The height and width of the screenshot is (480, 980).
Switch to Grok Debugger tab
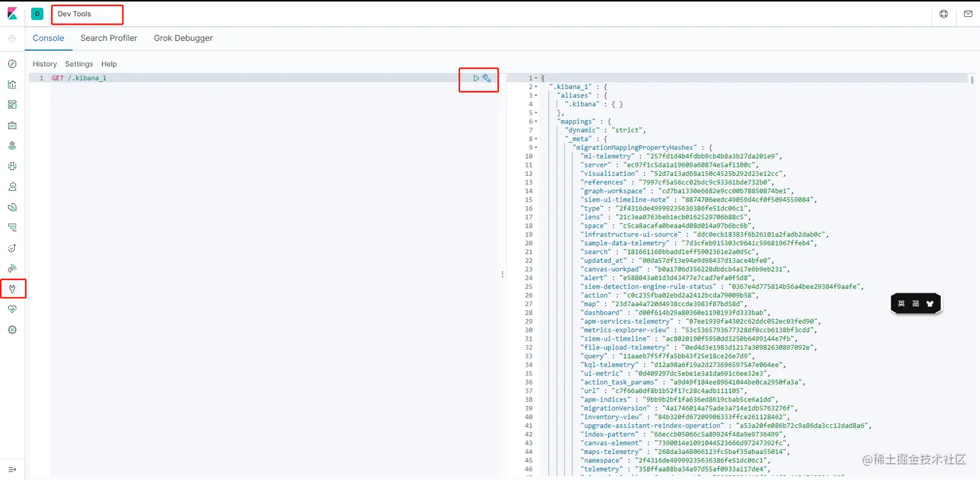pos(183,38)
